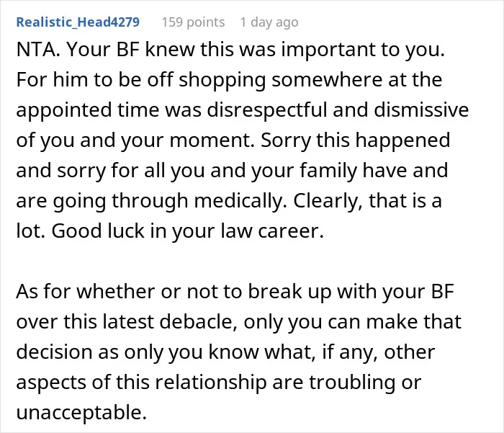Click the sentence 'Good luck in your law career.'
Viewport: 504px width, 433px height.
187,231
